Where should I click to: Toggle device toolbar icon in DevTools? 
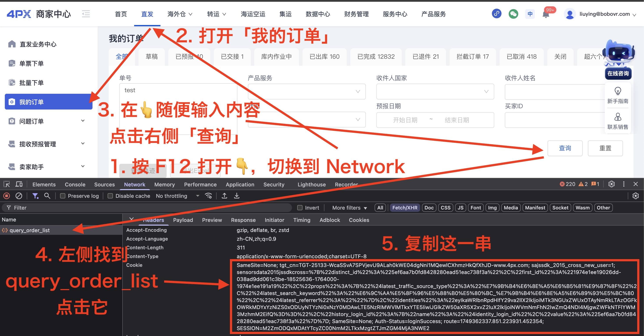[19, 184]
